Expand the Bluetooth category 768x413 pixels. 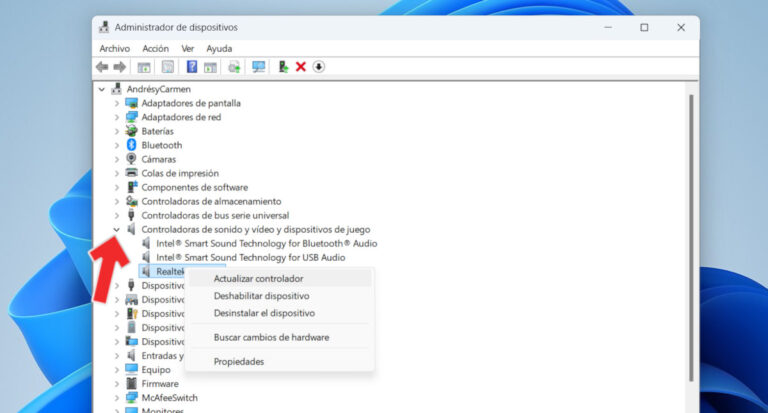point(117,145)
